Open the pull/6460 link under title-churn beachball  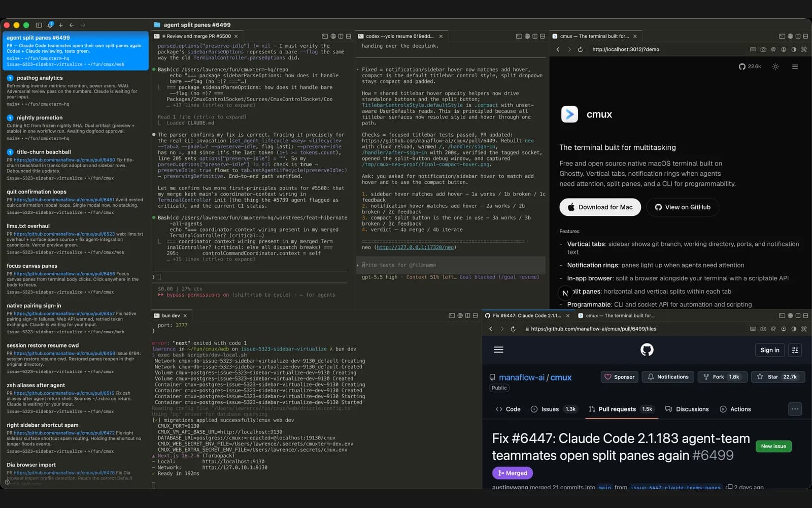pos(64,160)
